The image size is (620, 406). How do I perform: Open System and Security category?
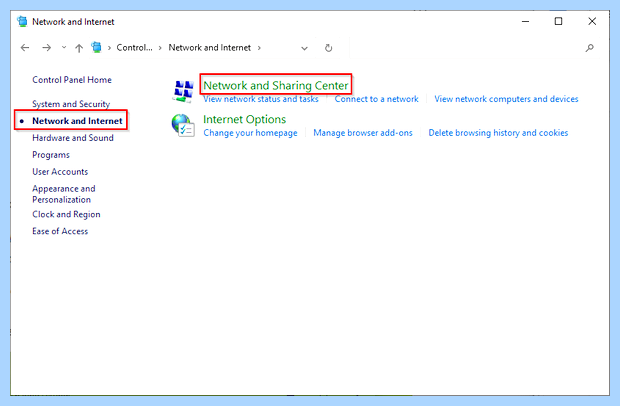[71, 104]
